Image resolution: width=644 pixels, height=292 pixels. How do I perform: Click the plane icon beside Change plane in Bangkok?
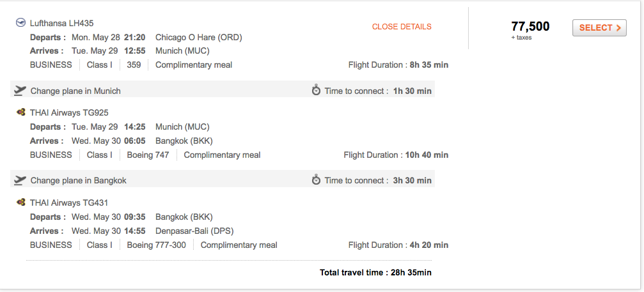click(20, 180)
